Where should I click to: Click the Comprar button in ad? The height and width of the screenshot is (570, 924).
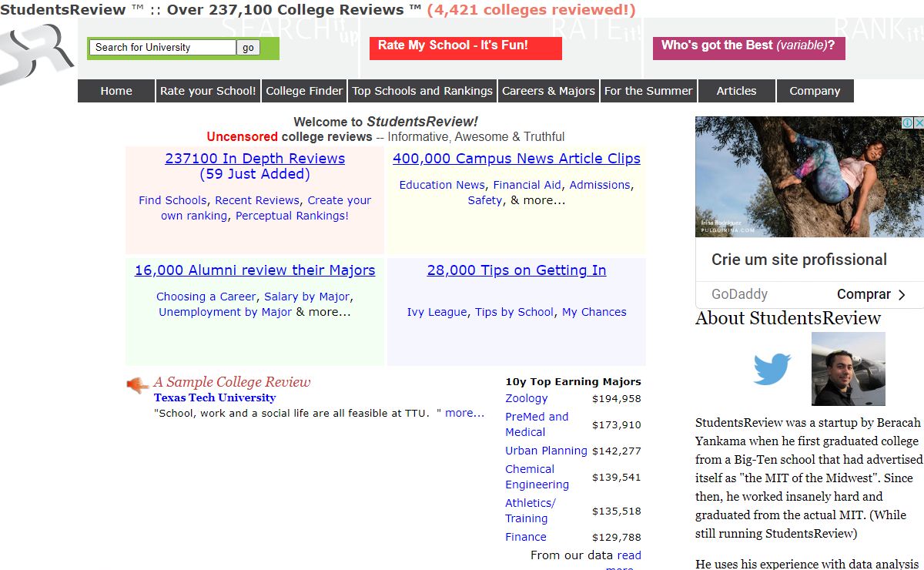[871, 294]
